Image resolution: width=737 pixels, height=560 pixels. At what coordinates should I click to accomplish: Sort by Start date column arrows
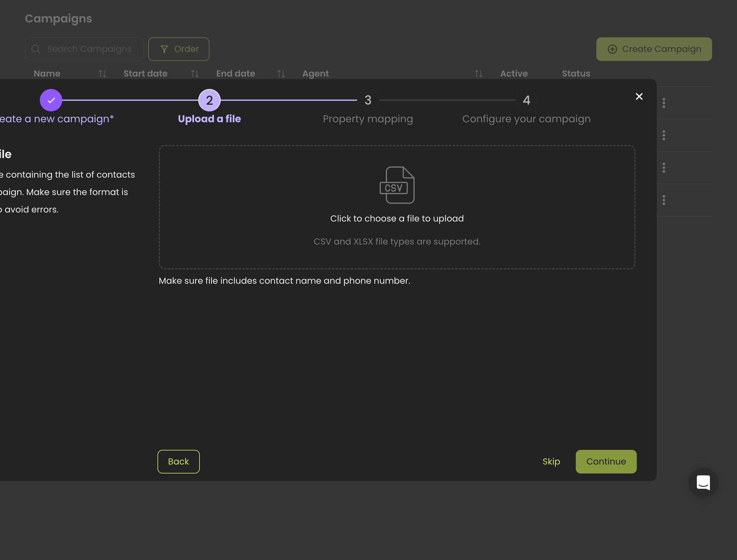point(195,74)
